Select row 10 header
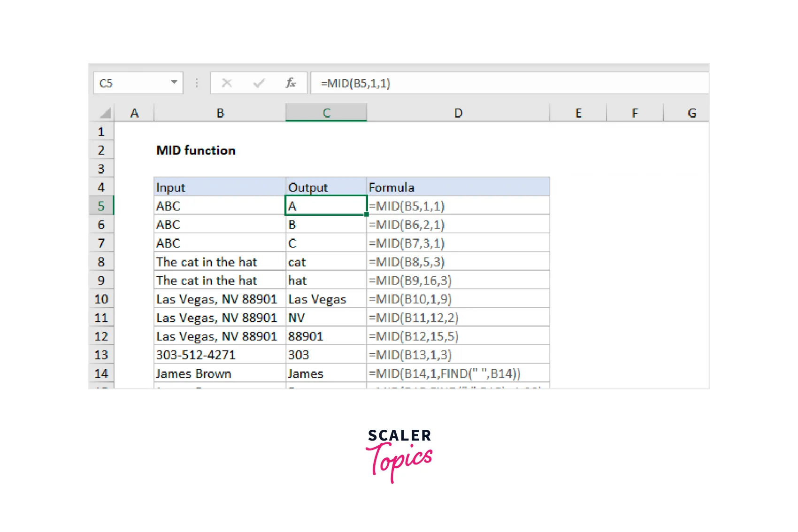Screen dimensions: 798x532 (101, 299)
